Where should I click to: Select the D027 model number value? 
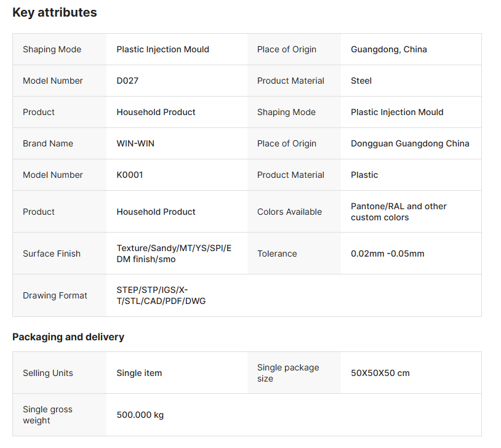coord(128,81)
